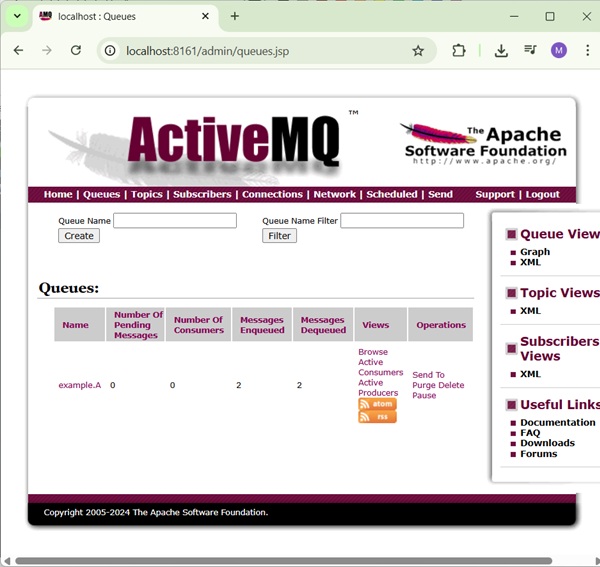This screenshot has height=567, width=600.
Task: Open Topics in navigation bar
Action: (147, 194)
